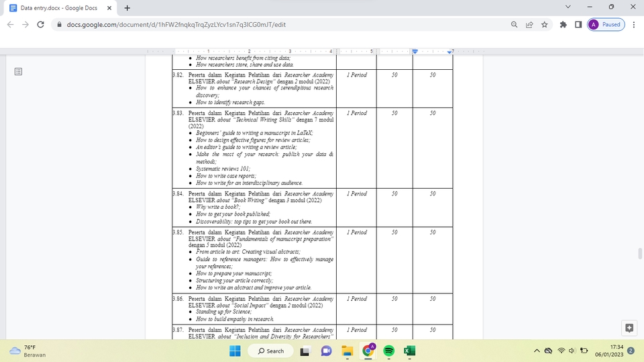
Task: Click the Paused profile button
Action: (x=606, y=25)
